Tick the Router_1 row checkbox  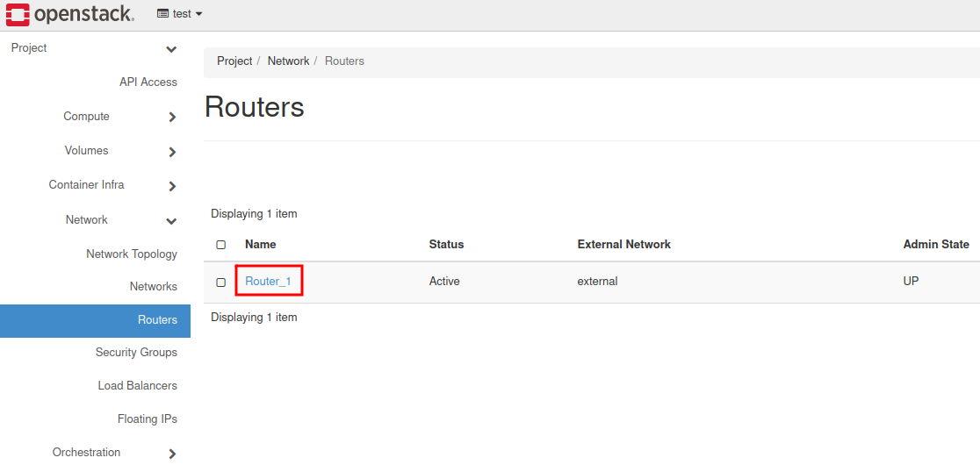pos(221,283)
